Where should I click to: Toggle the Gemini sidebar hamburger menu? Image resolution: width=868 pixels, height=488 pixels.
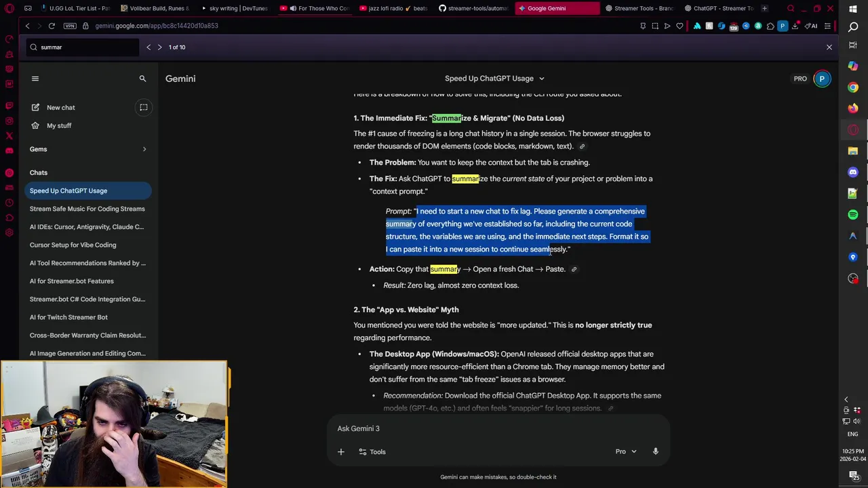(35, 79)
